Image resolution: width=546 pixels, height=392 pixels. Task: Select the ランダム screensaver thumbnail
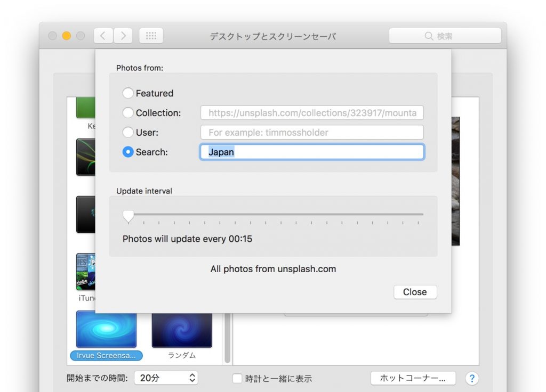click(x=182, y=330)
